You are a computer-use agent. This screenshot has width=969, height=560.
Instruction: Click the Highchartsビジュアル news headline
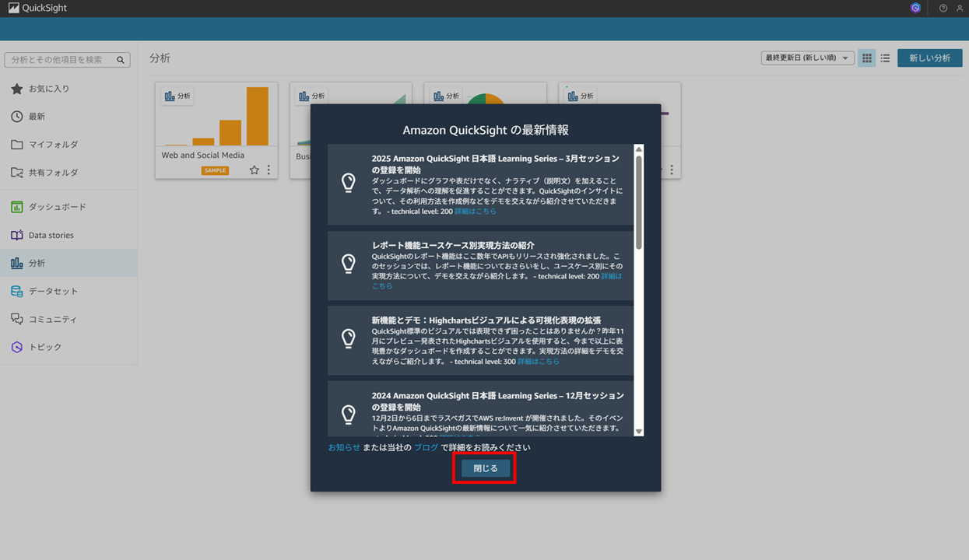point(486,320)
